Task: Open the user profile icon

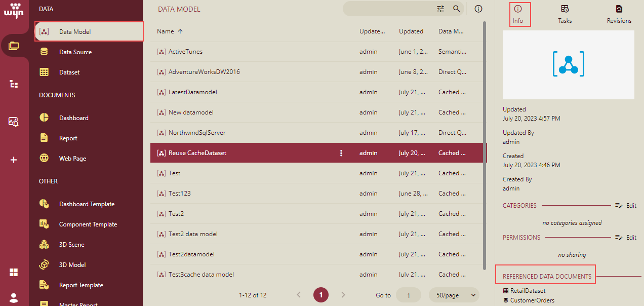Action: [14, 297]
